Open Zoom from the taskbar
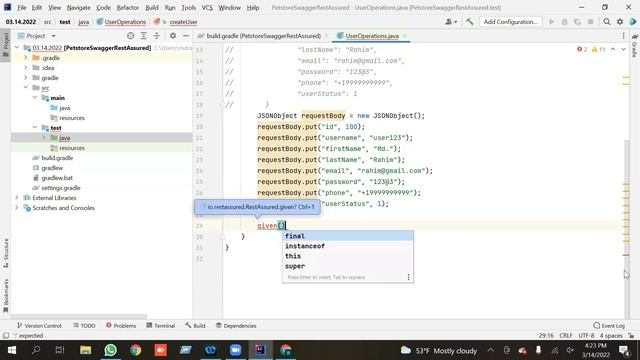This screenshot has height=360, width=640. pyautogui.click(x=236, y=350)
